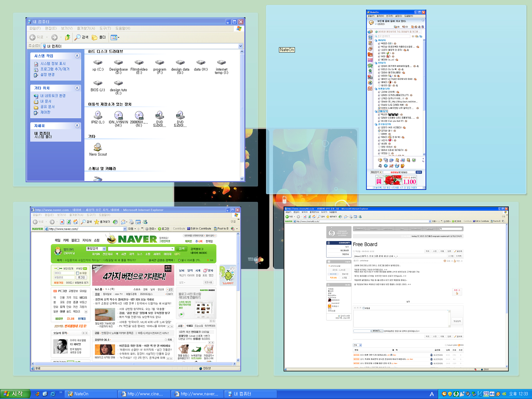The width and height of the screenshot is (532, 399).
Task: Open 제어판 link in 기타 위치 panel
Action: point(46,112)
